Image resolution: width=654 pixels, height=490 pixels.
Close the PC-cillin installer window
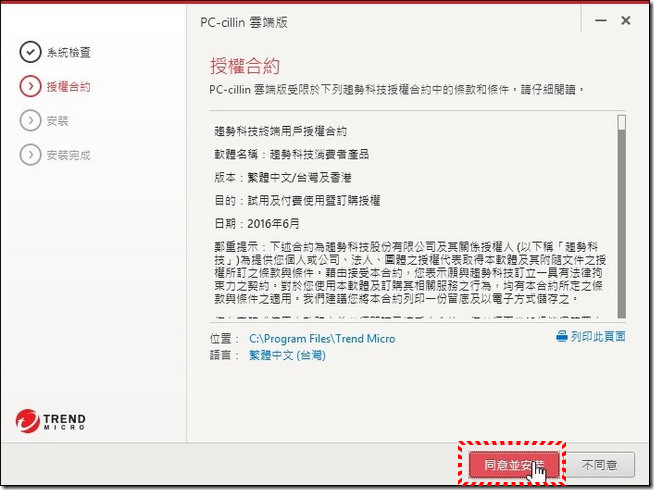pos(626,20)
